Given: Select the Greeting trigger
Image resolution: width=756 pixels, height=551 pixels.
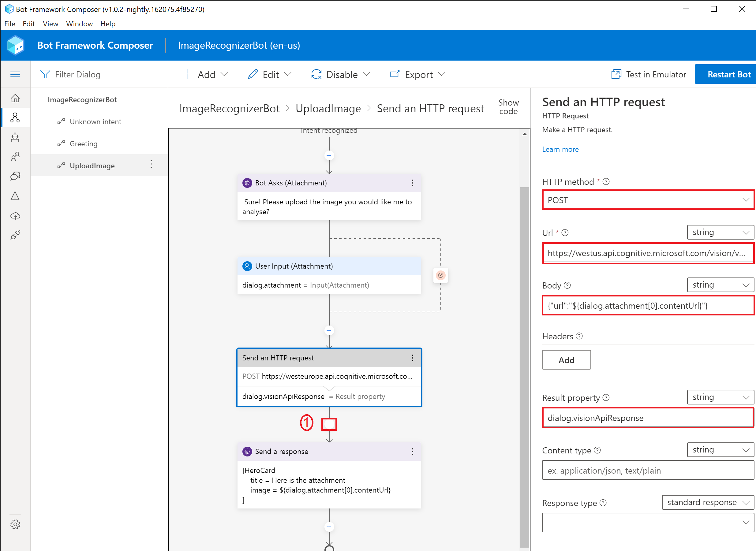Looking at the screenshot, I should [99, 144].
